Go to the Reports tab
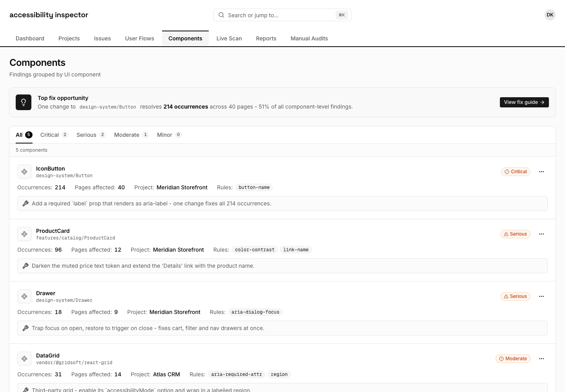The width and height of the screenshot is (565, 392). 266,38
